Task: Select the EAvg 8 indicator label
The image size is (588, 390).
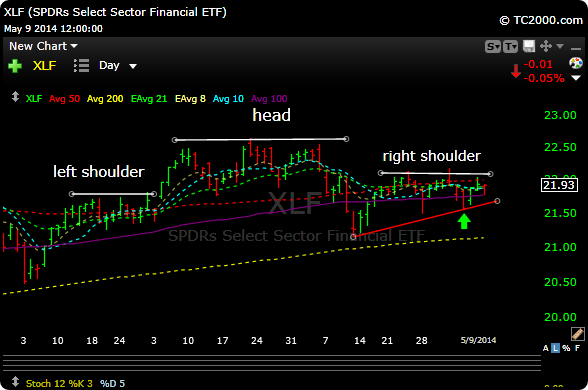Action: point(190,99)
